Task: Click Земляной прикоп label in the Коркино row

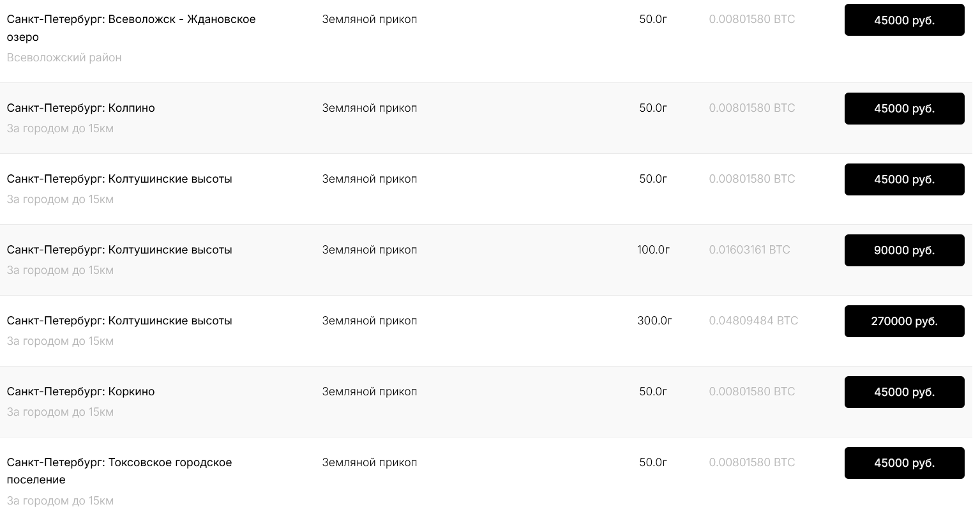Action: pyautogui.click(x=370, y=391)
